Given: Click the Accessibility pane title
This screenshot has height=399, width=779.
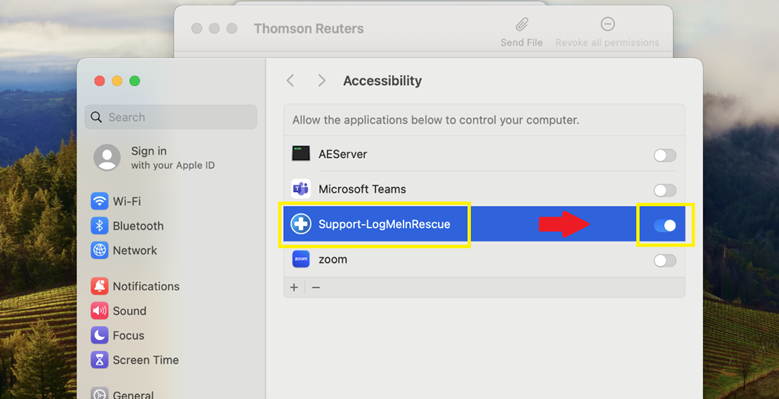Looking at the screenshot, I should pyautogui.click(x=383, y=80).
